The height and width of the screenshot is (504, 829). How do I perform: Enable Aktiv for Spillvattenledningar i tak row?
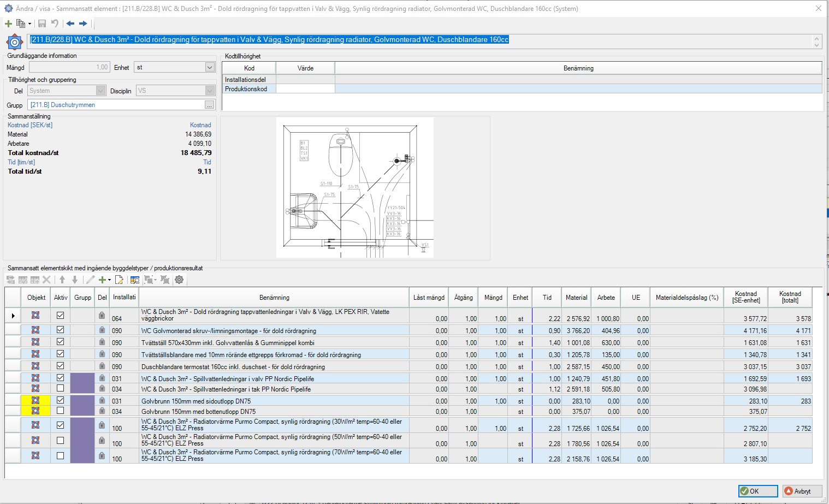(x=60, y=388)
